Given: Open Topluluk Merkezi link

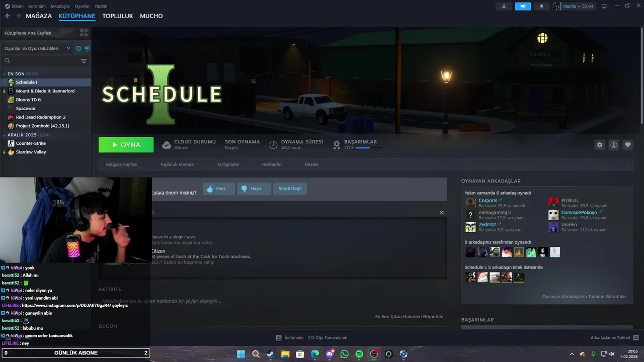Looking at the screenshot, I should tap(177, 164).
